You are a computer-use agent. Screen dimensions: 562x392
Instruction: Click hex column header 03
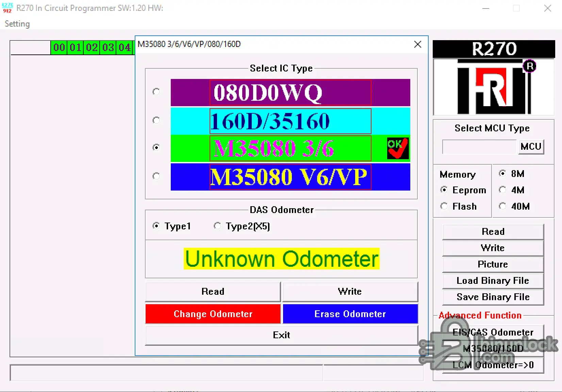pyautogui.click(x=108, y=47)
